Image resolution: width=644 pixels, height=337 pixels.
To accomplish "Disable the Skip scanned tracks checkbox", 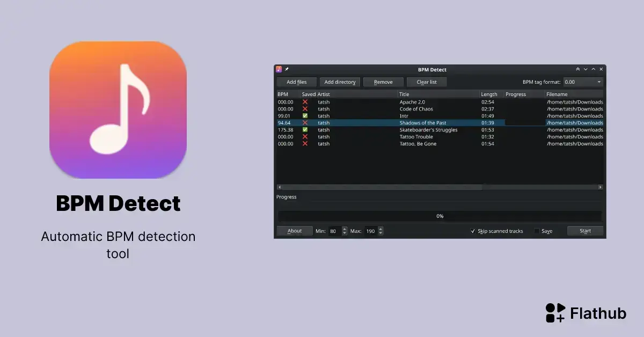I will click(x=473, y=231).
